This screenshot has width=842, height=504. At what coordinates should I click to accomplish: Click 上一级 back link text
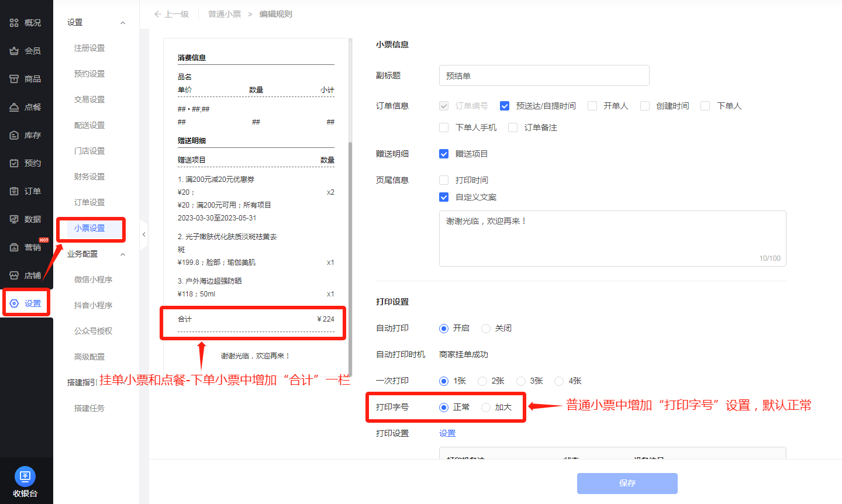[x=177, y=14]
